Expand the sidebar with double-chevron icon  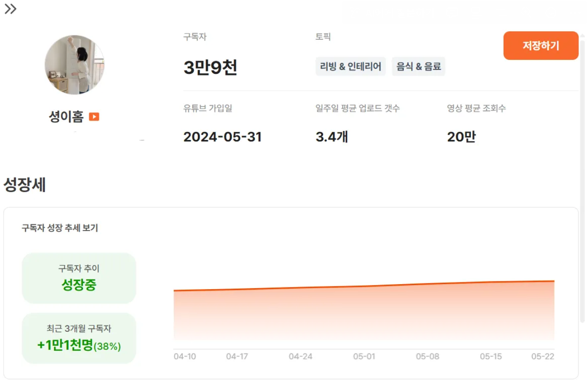coord(10,9)
